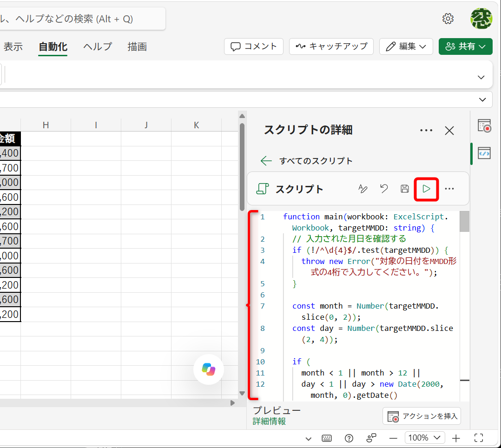The image size is (501, 448).
Task: Run the script with play button
Action: 426,189
